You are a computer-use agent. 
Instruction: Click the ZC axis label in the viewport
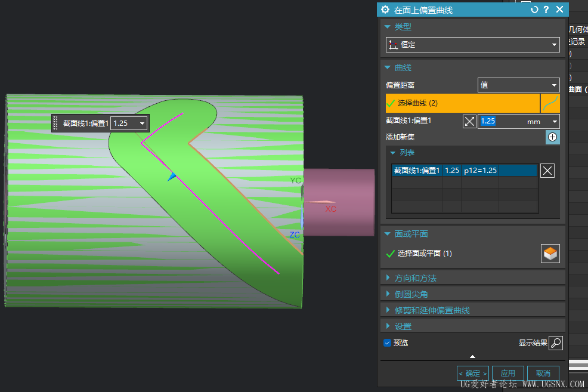tap(295, 235)
